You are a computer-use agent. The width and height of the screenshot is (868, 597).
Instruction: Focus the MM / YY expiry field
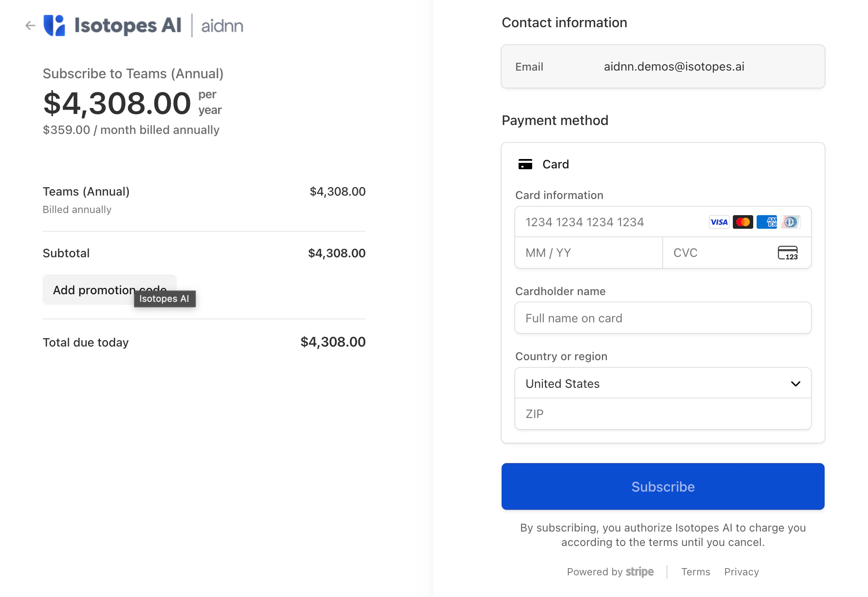588,253
